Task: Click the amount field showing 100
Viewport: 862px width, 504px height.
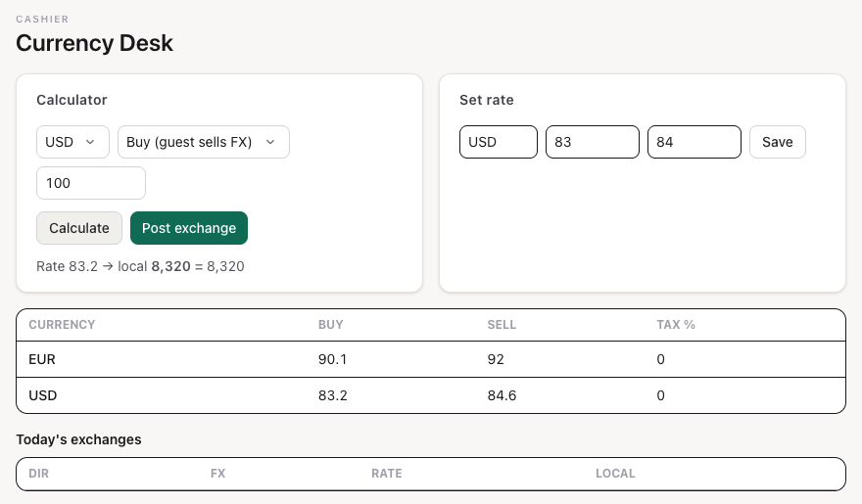Action: click(x=91, y=183)
